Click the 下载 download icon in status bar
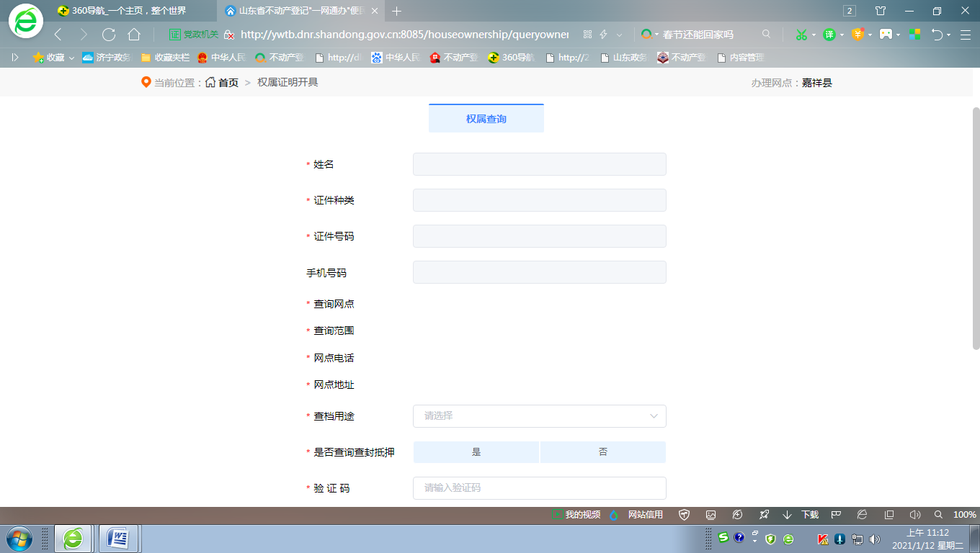This screenshot has height=553, width=980. (802, 515)
